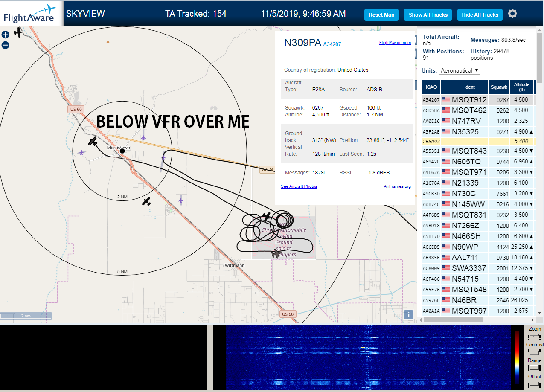Image resolution: width=544 pixels, height=392 pixels.
Task: Sort table by Squawk column header
Action: pos(499,87)
